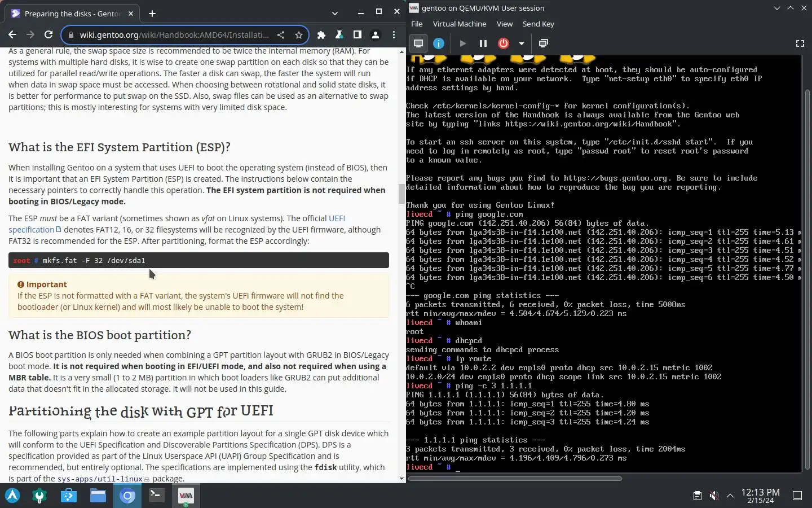Image resolution: width=812 pixels, height=508 pixels.
Task: Toggle muted volume tray icon
Action: pyautogui.click(x=714, y=496)
